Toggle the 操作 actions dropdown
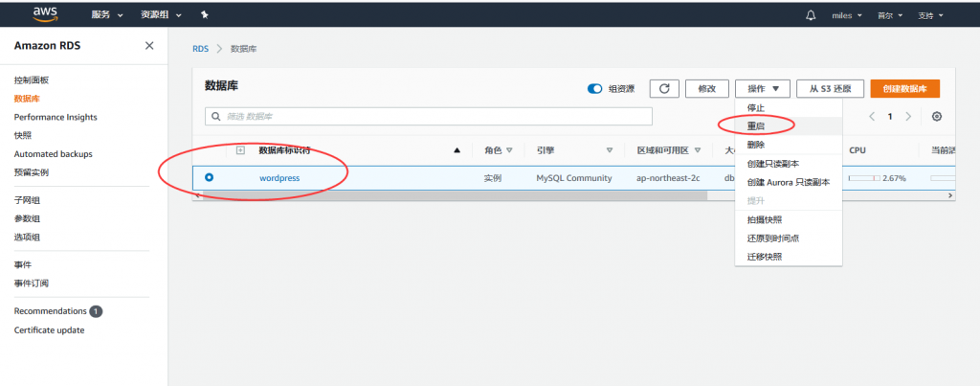Viewport: 980px width, 386px height. coord(763,89)
